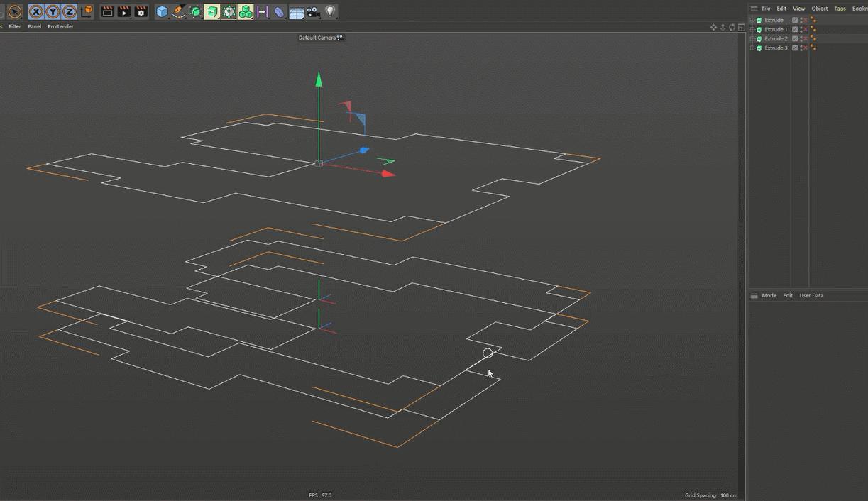
Task: Toggle the X axis lock
Action: (x=36, y=11)
